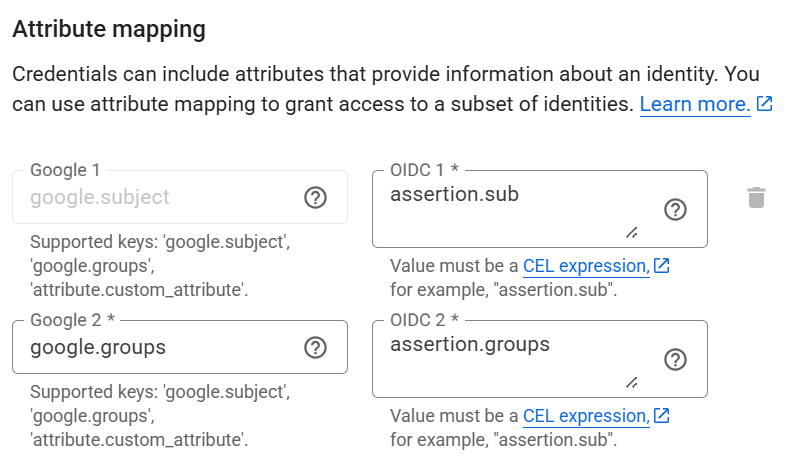Image resolution: width=792 pixels, height=472 pixels.
Task: Click the supported keys hint under Google 2
Action: point(160,415)
